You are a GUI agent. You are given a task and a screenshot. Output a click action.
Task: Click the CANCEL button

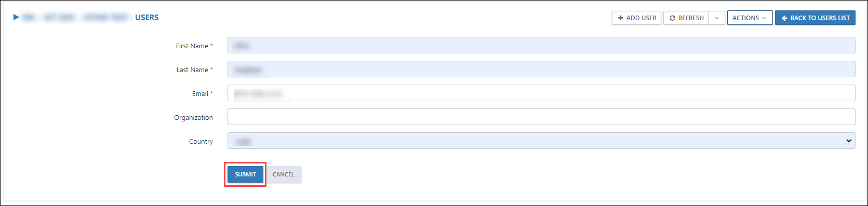283,174
